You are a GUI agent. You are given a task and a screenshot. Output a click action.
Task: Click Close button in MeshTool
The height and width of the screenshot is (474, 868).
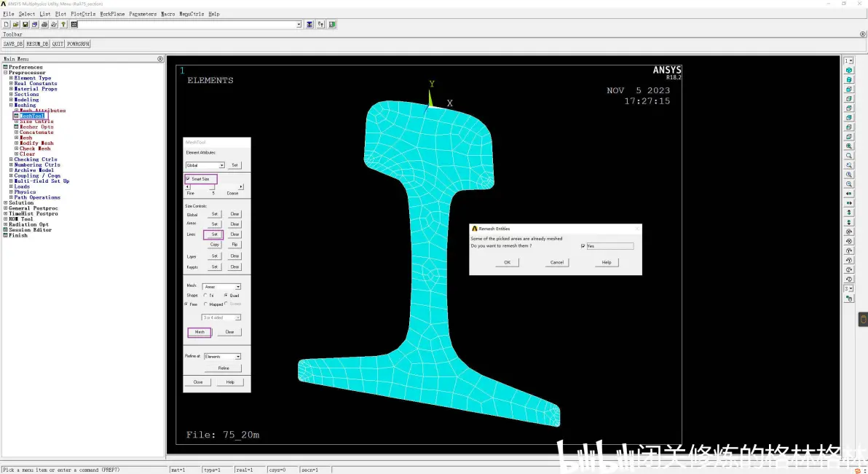[x=197, y=382]
